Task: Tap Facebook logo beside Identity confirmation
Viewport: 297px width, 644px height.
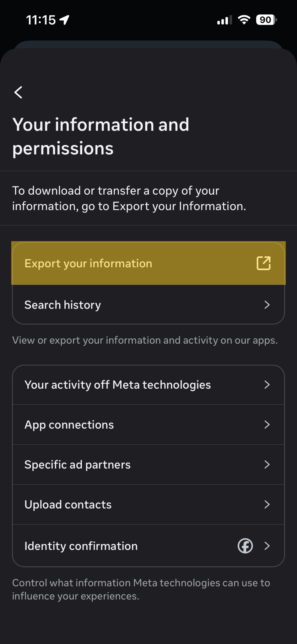Action: click(x=245, y=546)
